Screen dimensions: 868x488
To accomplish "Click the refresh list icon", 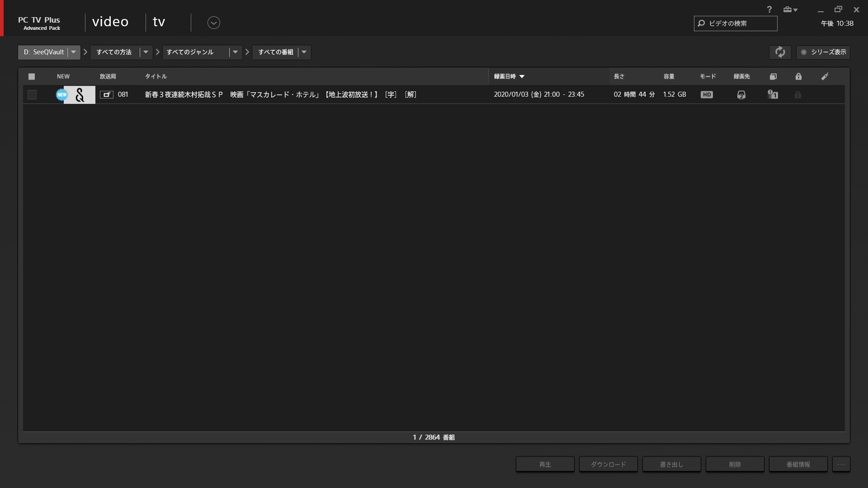I will pyautogui.click(x=780, y=52).
